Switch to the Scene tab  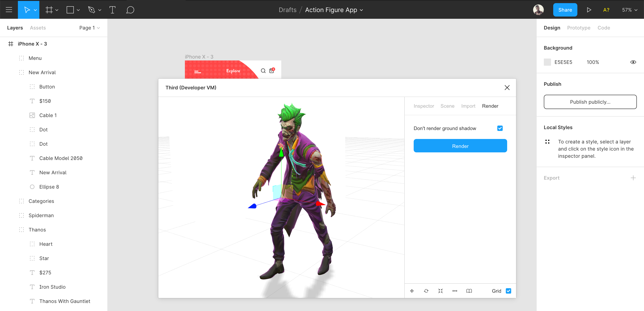coord(447,106)
